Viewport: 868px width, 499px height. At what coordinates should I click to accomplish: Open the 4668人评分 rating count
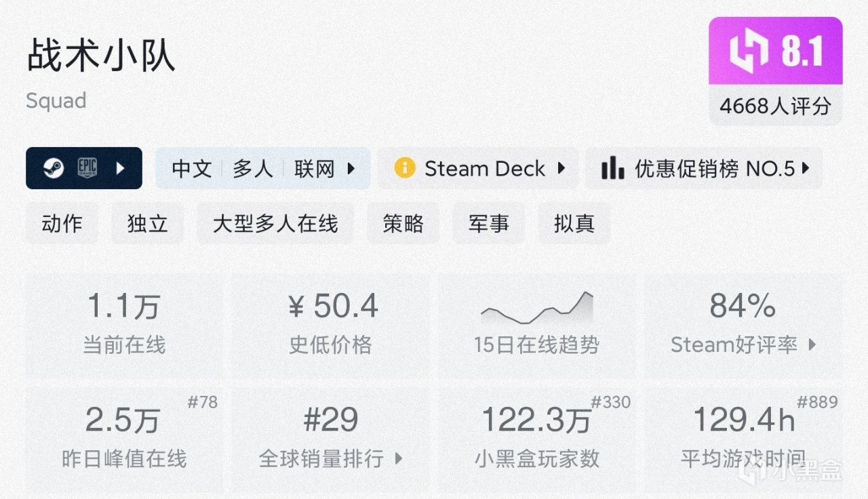pyautogui.click(x=775, y=106)
